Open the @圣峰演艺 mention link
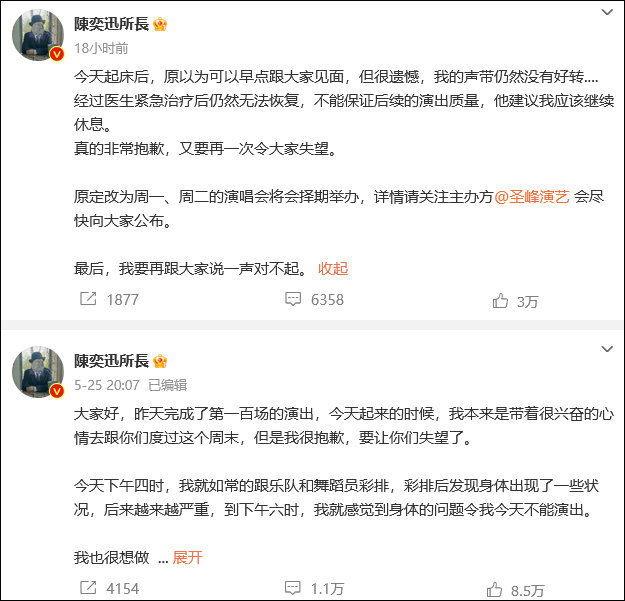This screenshot has width=625, height=601. (532, 196)
